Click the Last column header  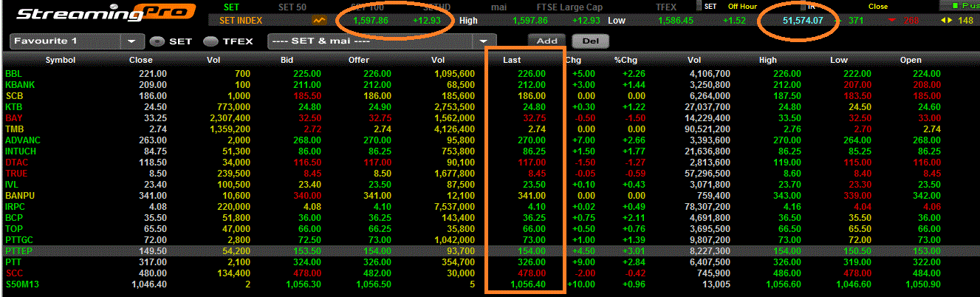point(513,60)
